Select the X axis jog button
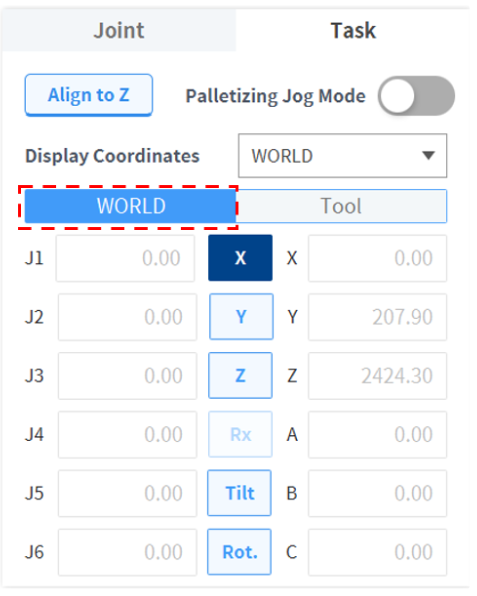 [x=240, y=258]
